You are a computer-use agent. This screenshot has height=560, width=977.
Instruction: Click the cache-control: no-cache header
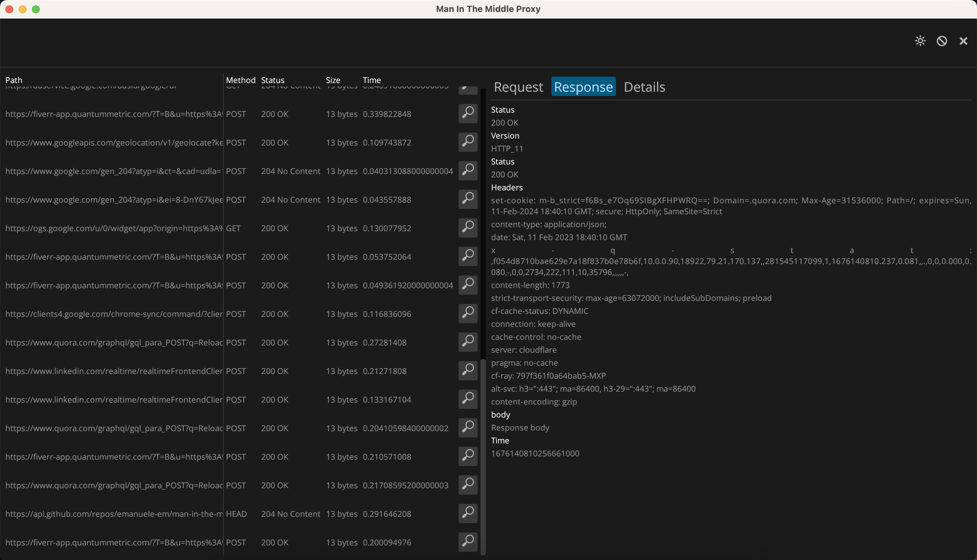tap(536, 337)
